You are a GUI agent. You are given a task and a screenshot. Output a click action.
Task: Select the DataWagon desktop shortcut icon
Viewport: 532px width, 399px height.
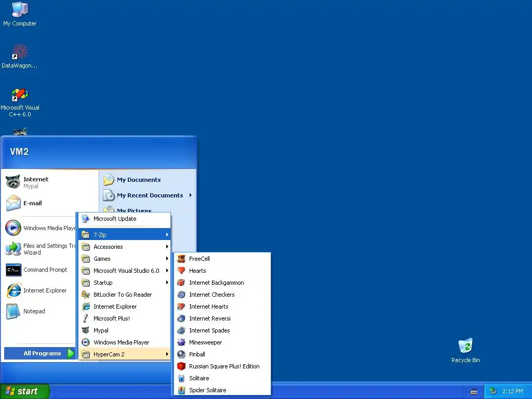tap(20, 52)
